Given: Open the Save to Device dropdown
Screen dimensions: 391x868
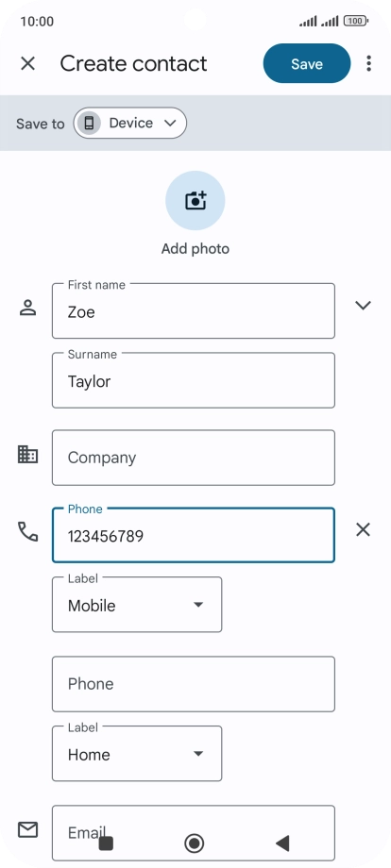Looking at the screenshot, I should pos(130,123).
